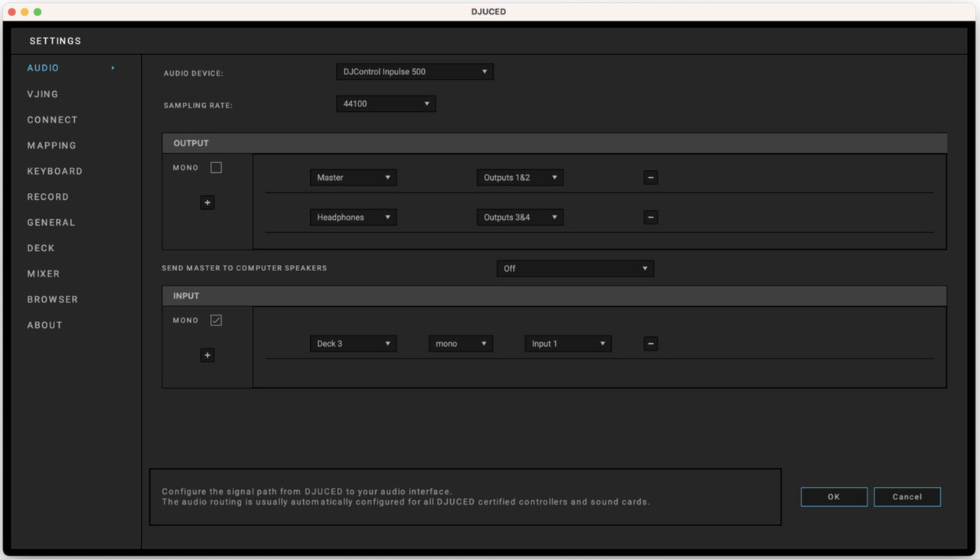Open the Browser settings category
This screenshot has width=980, height=559.
52,299
